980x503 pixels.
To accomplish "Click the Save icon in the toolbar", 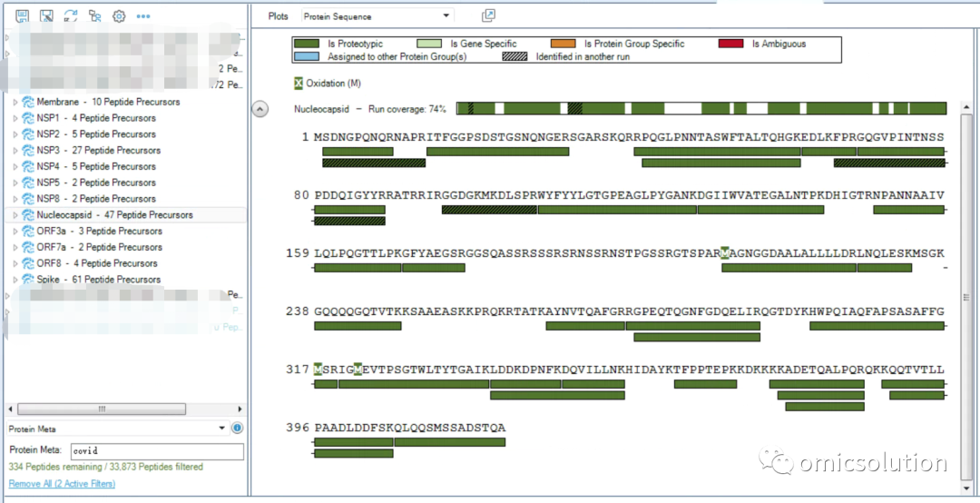I will click(x=23, y=16).
